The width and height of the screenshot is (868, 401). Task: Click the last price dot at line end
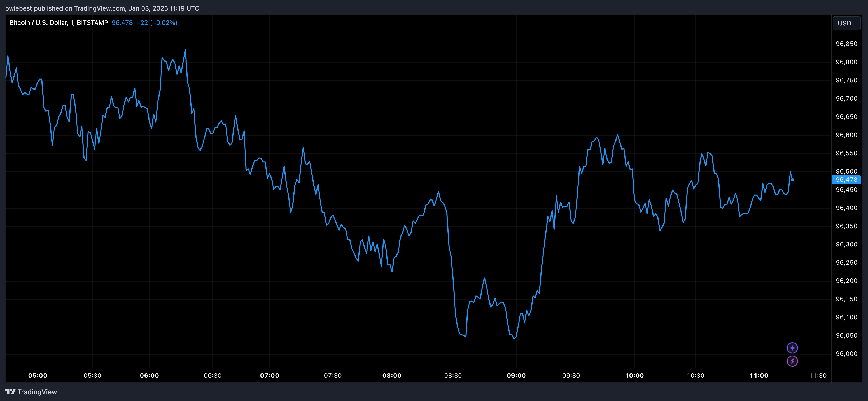click(792, 180)
